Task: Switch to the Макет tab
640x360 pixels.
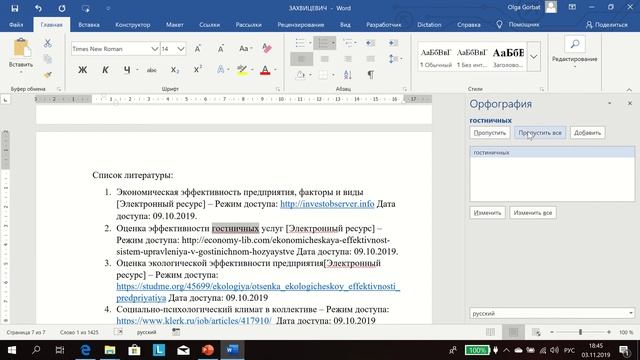Action: 174,25
